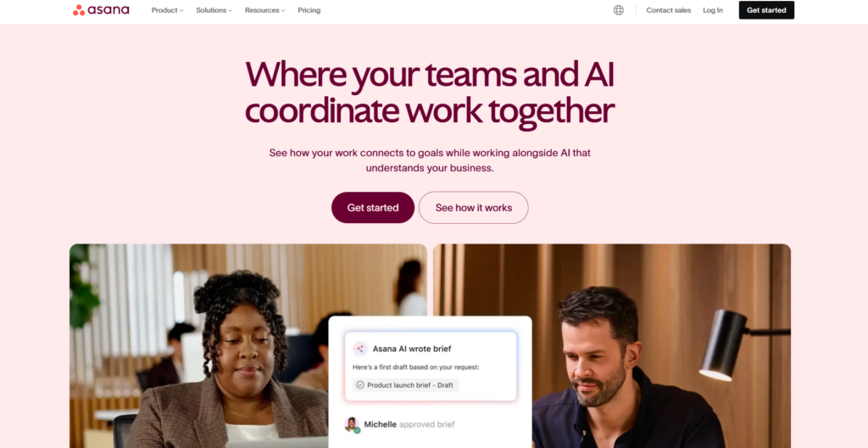Click the Michelle approved brief text
The image size is (868, 448).
pyautogui.click(x=409, y=425)
